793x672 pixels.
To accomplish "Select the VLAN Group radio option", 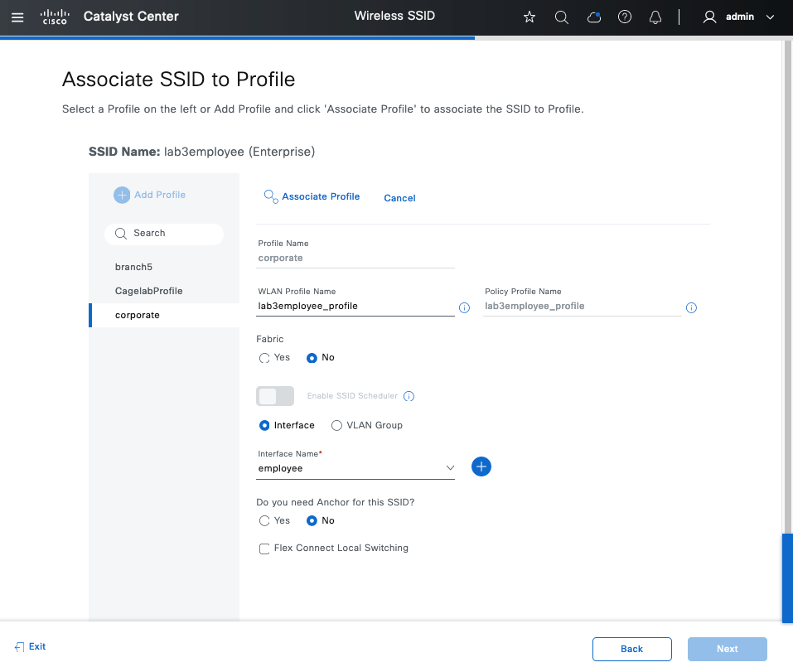I will tap(336, 426).
